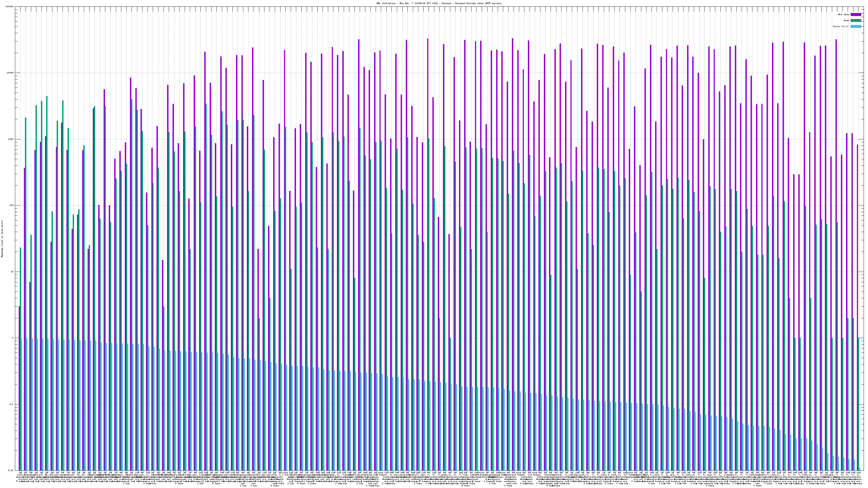Select the Score (0..1) legend label
Image resolution: width=868 pixels, height=488 pixels.
tap(841, 26)
